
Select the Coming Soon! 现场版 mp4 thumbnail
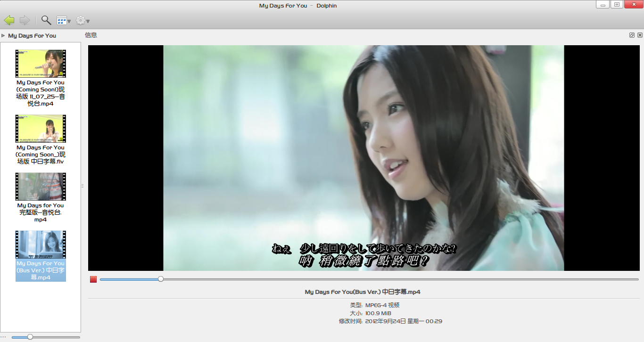click(x=41, y=64)
